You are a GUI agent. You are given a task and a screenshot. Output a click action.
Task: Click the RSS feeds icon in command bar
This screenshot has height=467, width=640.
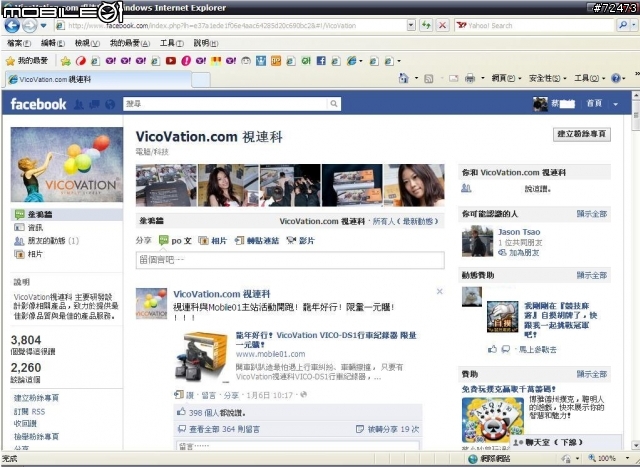click(429, 78)
